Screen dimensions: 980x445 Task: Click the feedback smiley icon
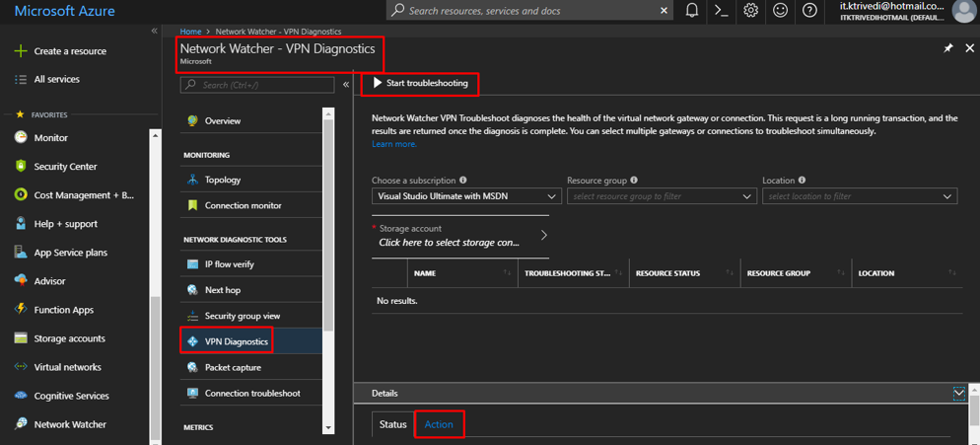click(780, 11)
